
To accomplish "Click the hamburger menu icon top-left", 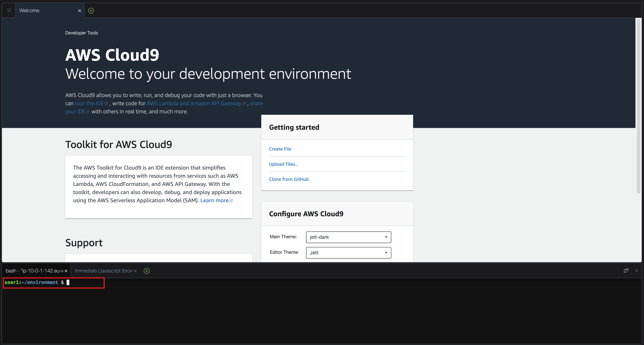I will pos(9,11).
